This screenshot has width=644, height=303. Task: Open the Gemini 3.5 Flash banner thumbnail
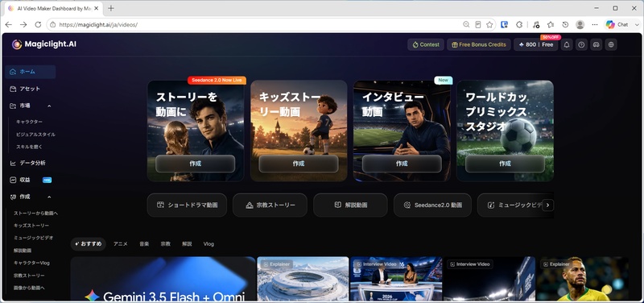click(x=163, y=279)
